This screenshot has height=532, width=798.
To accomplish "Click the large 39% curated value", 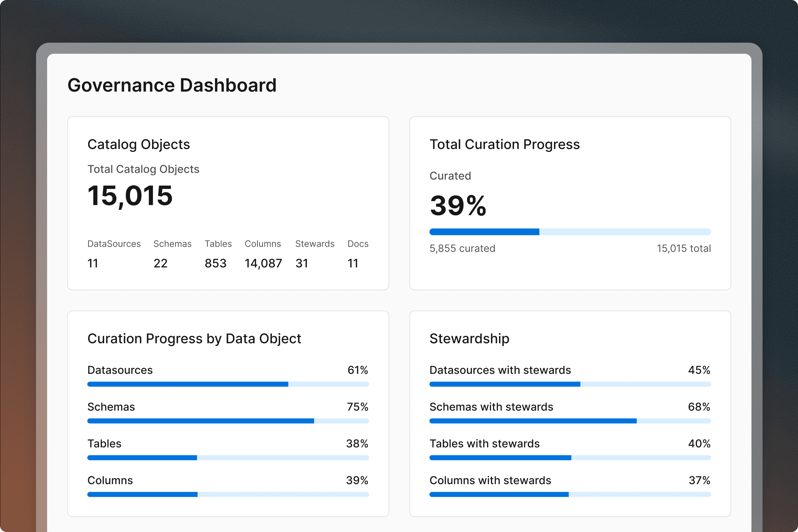I will (x=458, y=205).
